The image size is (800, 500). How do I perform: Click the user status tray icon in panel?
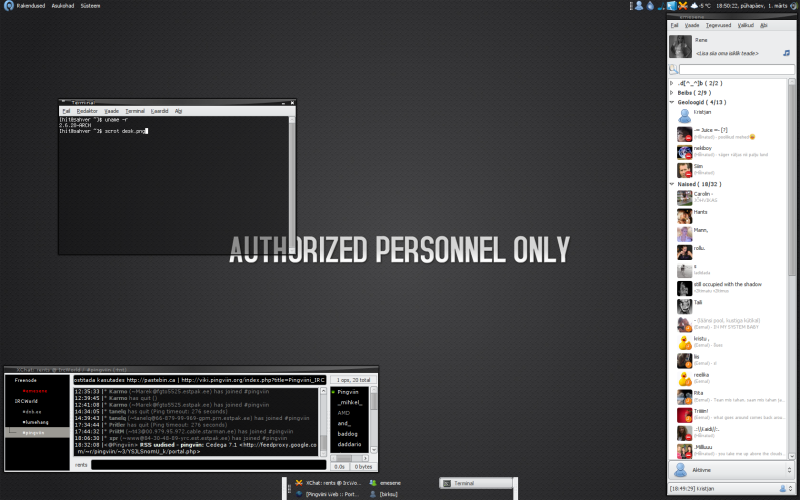tap(639, 6)
